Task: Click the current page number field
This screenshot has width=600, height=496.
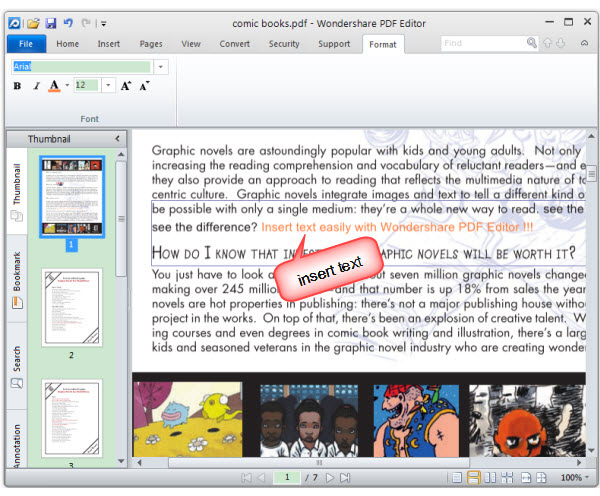Action: point(287,477)
